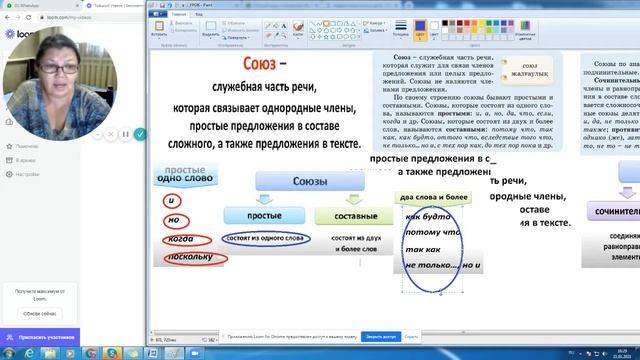This screenshot has height=360, width=640.
Task: Click the Upgrade now (Обнови сейчас) button
Action: [x=40, y=313]
